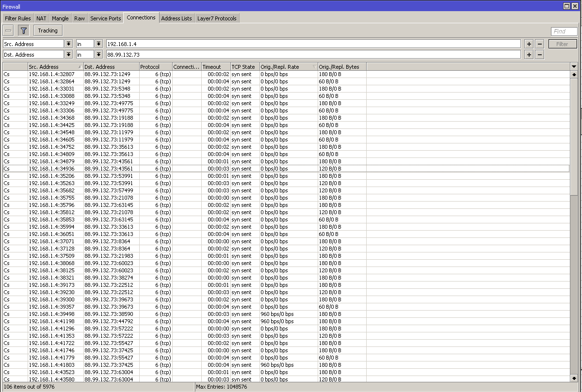Screen dimensions: 582x392
Task: Click the scrollbar up arrow above the connection list
Action: pos(574,74)
